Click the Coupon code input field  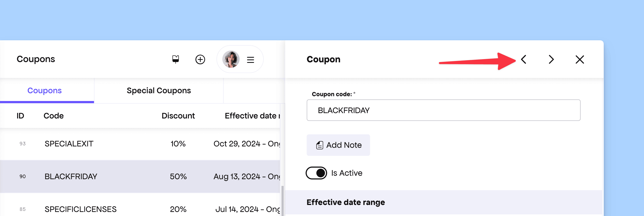click(444, 110)
